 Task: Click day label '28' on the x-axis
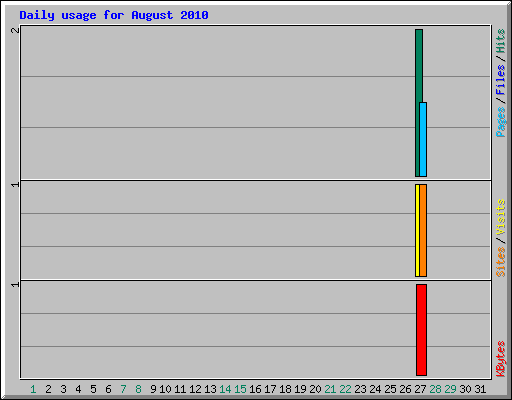tap(435, 389)
